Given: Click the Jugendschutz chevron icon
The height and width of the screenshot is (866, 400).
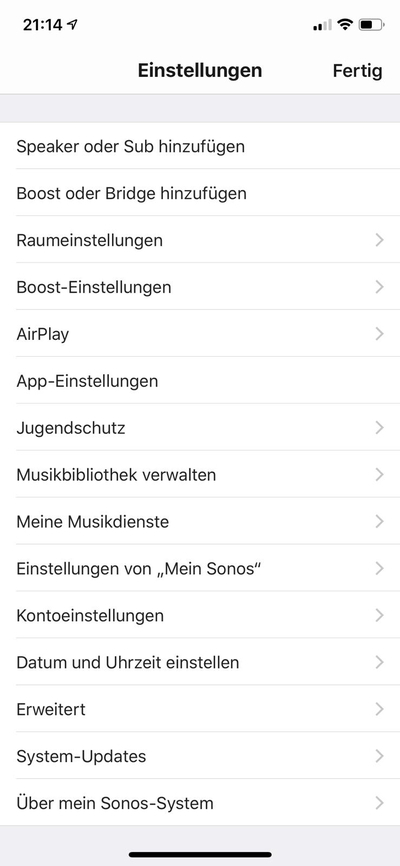Looking at the screenshot, I should (379, 428).
